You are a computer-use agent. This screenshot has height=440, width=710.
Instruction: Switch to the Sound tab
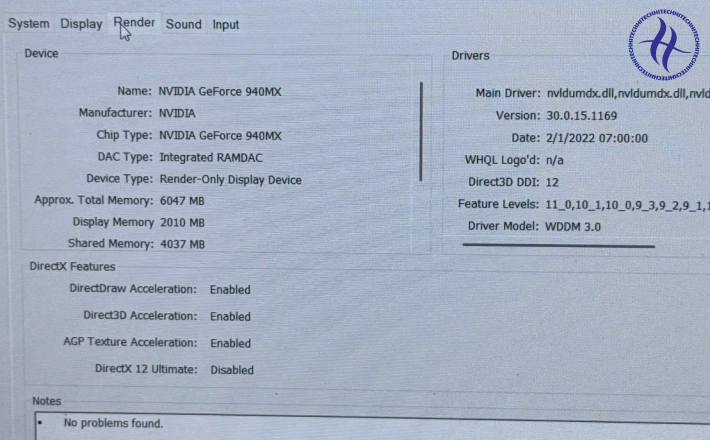[183, 24]
